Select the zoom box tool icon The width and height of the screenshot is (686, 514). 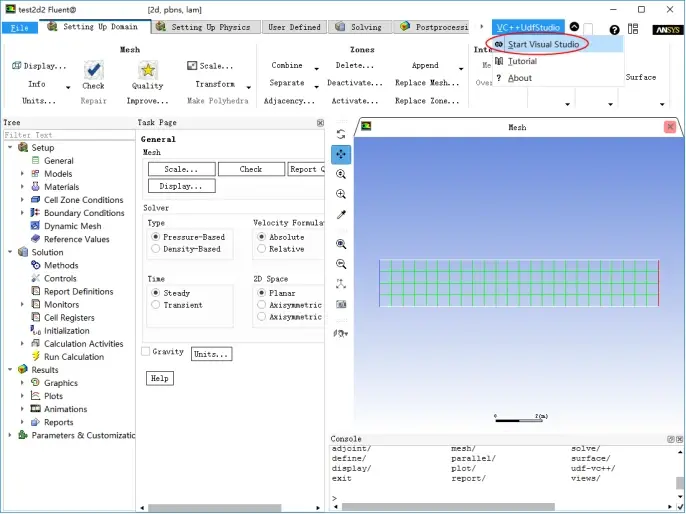(x=341, y=174)
